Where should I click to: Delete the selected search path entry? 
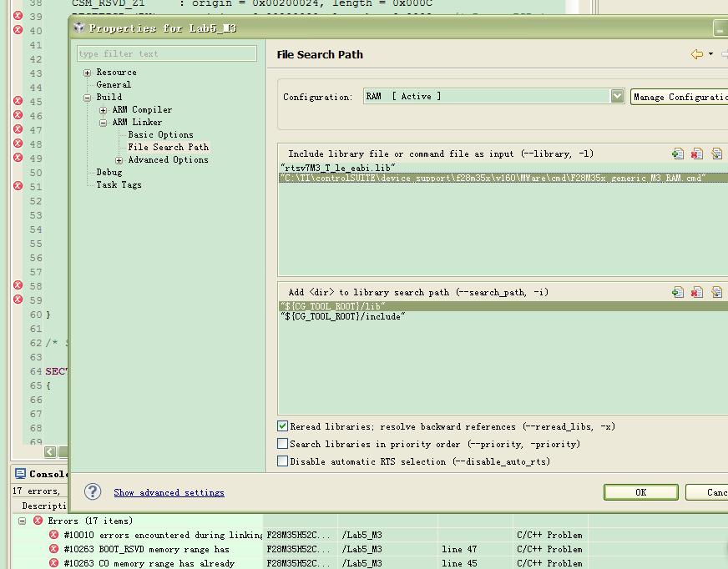697,292
